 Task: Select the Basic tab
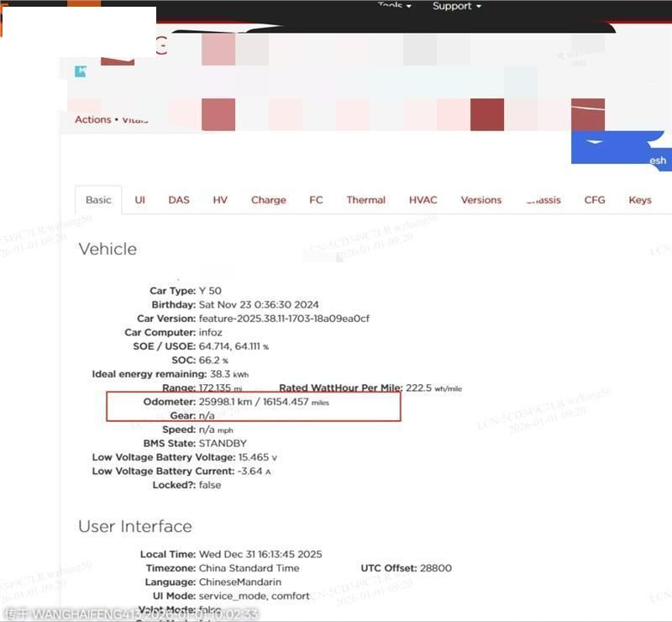coord(98,200)
